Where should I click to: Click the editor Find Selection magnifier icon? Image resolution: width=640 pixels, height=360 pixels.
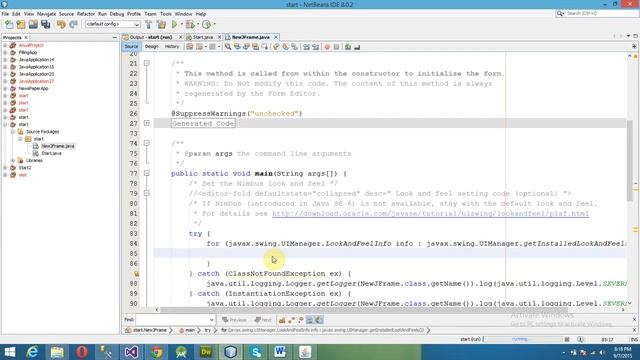[x=228, y=47]
